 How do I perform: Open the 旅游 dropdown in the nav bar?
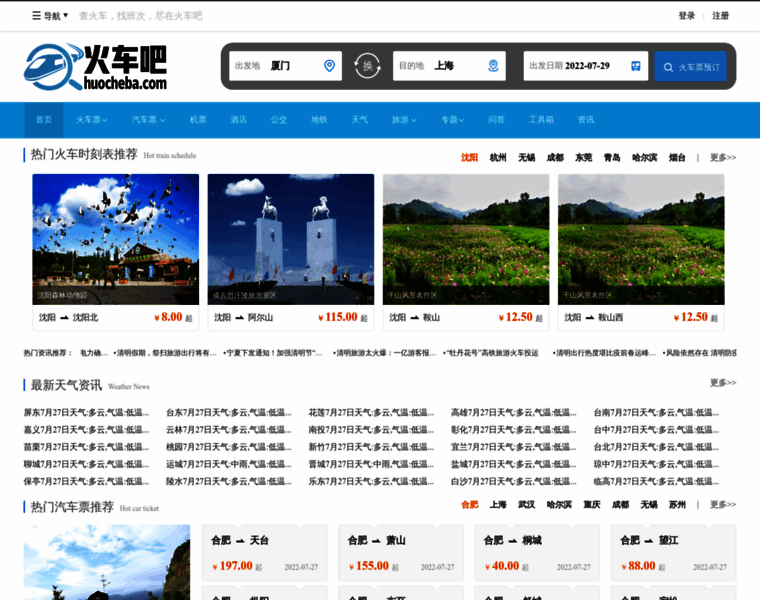[402, 120]
